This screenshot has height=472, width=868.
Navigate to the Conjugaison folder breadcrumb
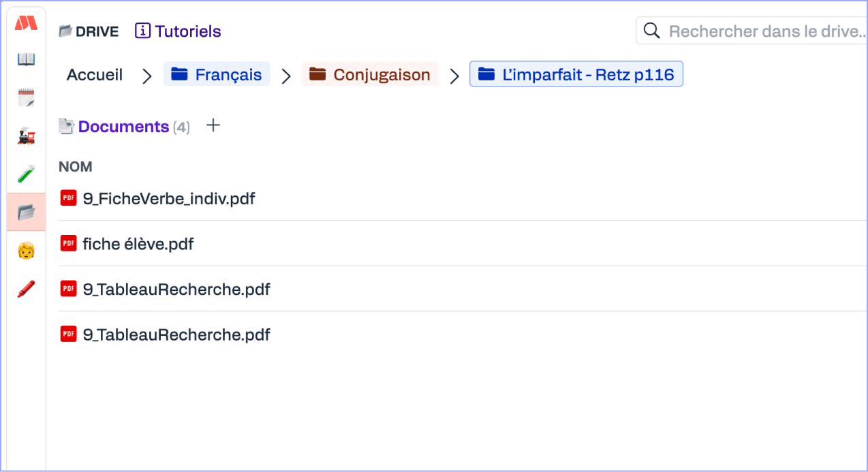click(370, 75)
